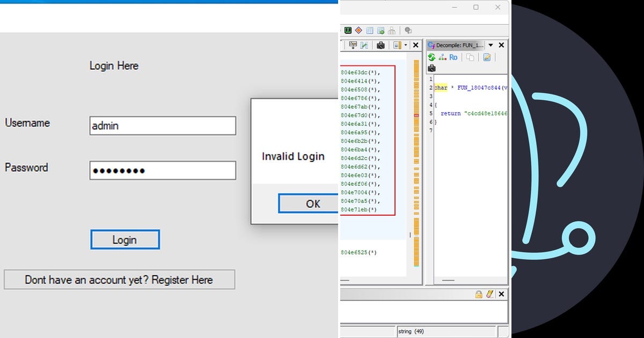This screenshot has width=644, height=338.
Task: Take a snapshot using Decompile panel camera icon
Action: 432,68
